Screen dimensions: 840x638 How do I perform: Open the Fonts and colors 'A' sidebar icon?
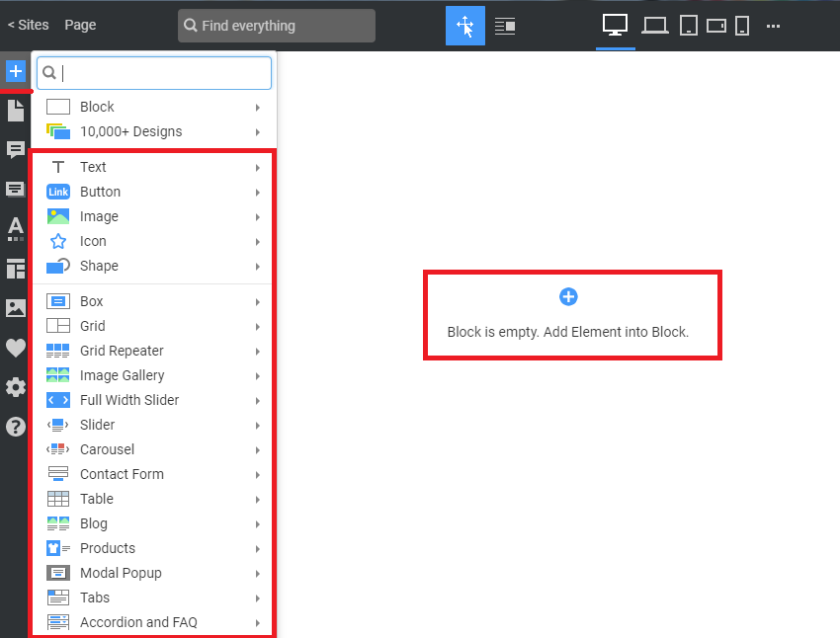(16, 228)
